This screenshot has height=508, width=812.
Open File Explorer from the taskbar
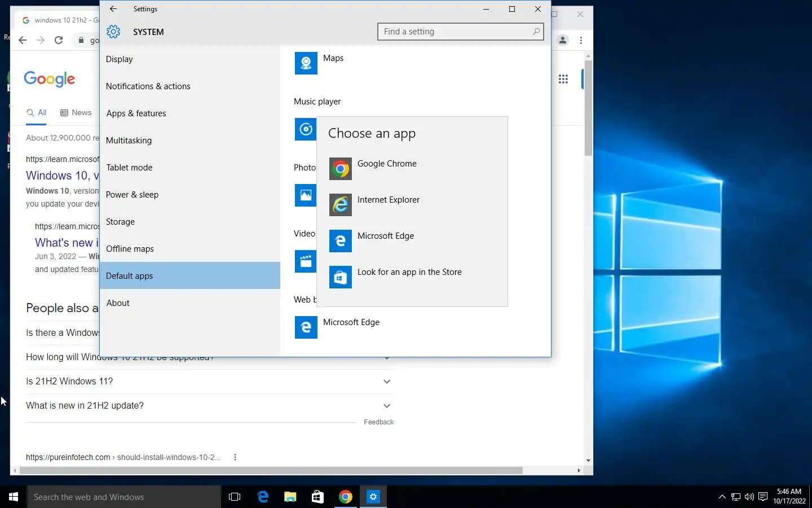tap(290, 497)
